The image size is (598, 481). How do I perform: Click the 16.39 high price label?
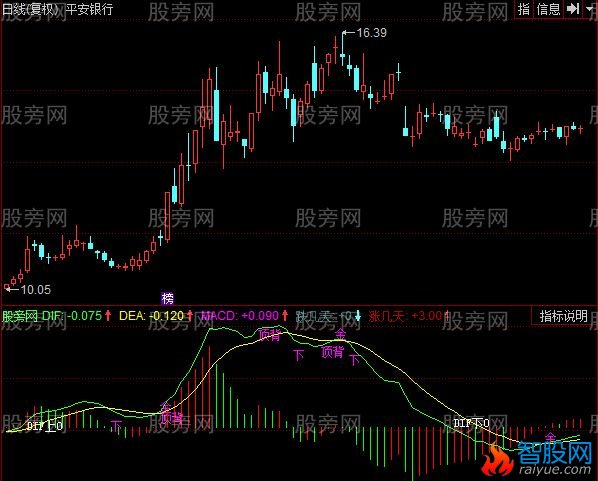371,33
